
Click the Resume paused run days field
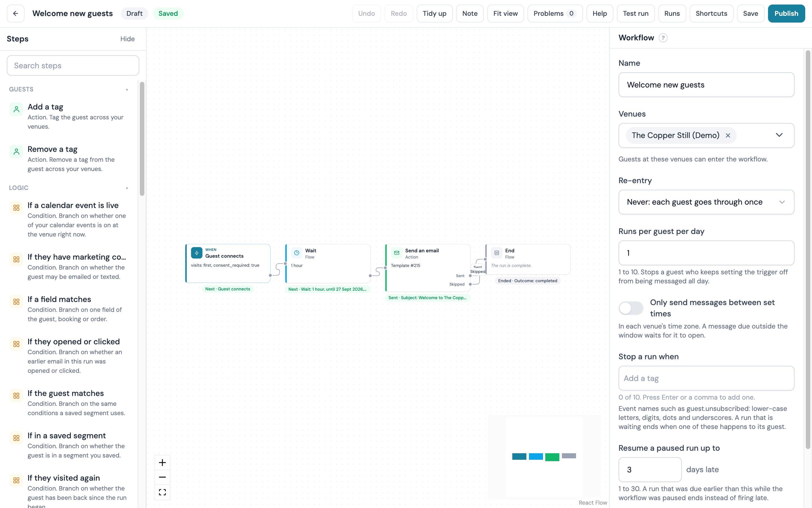pos(650,470)
